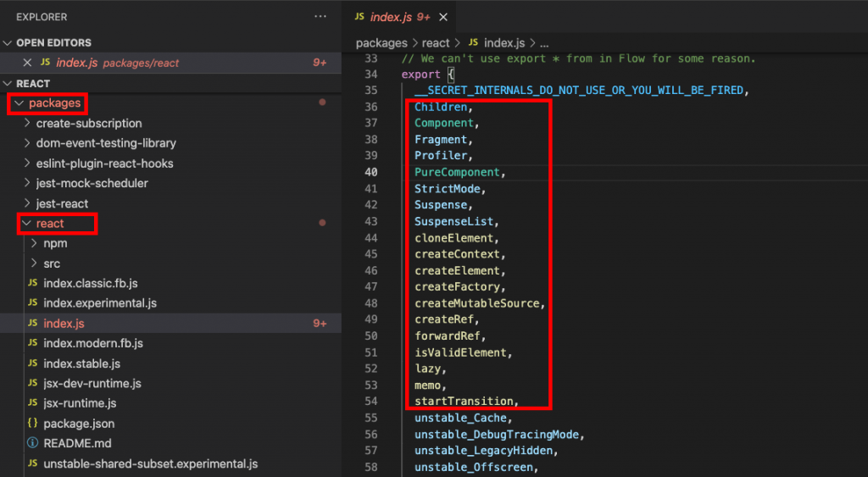Screen dimensions: 868x477
Task: Open package.json file
Action: point(79,424)
